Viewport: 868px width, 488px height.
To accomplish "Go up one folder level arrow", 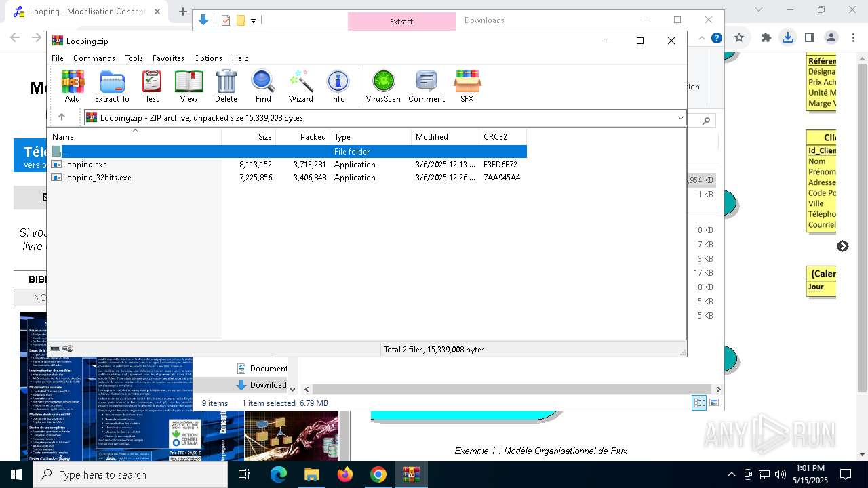I will (62, 117).
